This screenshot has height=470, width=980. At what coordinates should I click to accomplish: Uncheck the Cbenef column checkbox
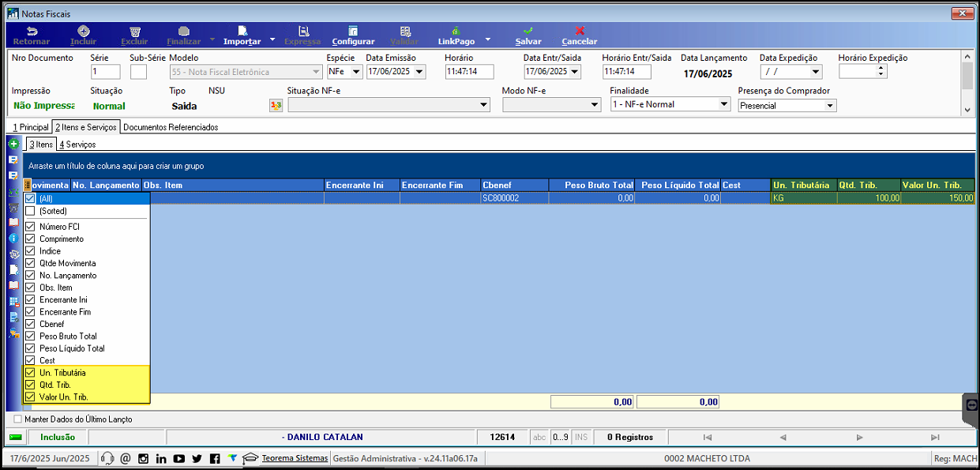point(30,324)
